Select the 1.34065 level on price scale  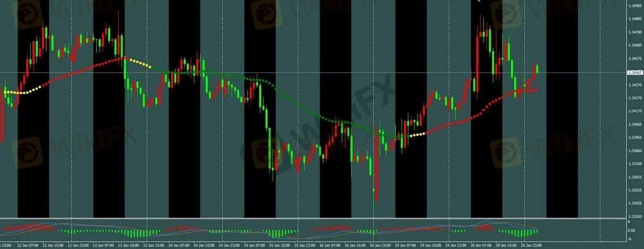(x=635, y=124)
